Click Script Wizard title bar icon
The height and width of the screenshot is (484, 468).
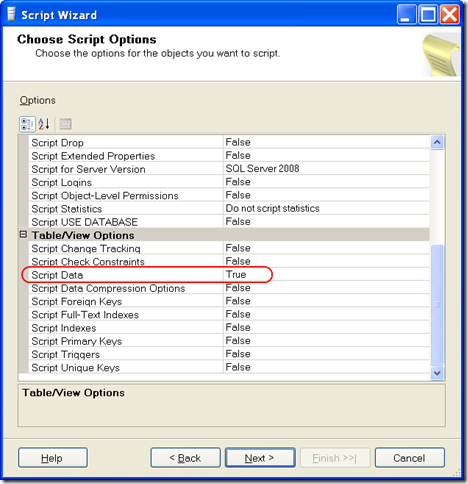tap(11, 15)
